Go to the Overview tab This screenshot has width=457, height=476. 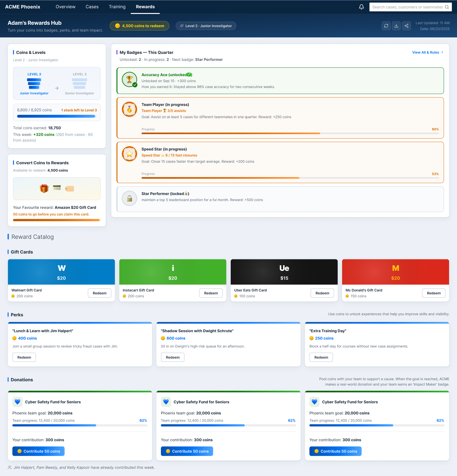click(65, 7)
